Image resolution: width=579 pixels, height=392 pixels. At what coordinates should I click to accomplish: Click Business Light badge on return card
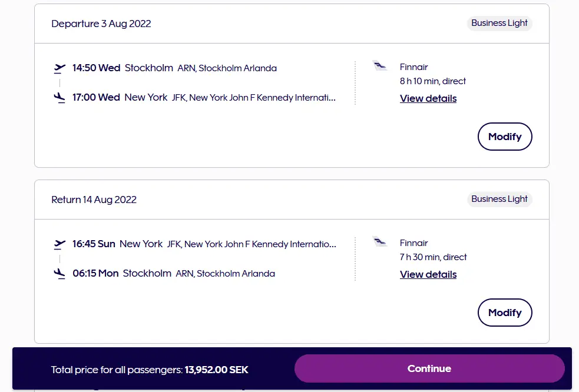click(x=499, y=199)
